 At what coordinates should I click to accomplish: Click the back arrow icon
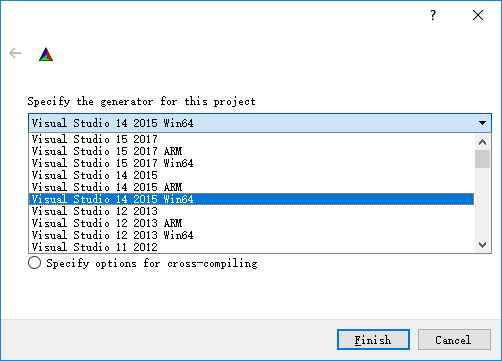[15, 53]
